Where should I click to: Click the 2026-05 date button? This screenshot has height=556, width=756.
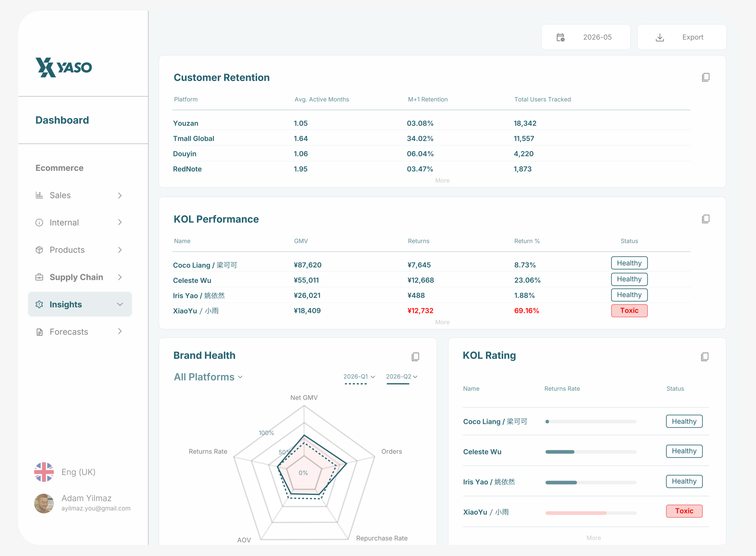[x=586, y=37]
